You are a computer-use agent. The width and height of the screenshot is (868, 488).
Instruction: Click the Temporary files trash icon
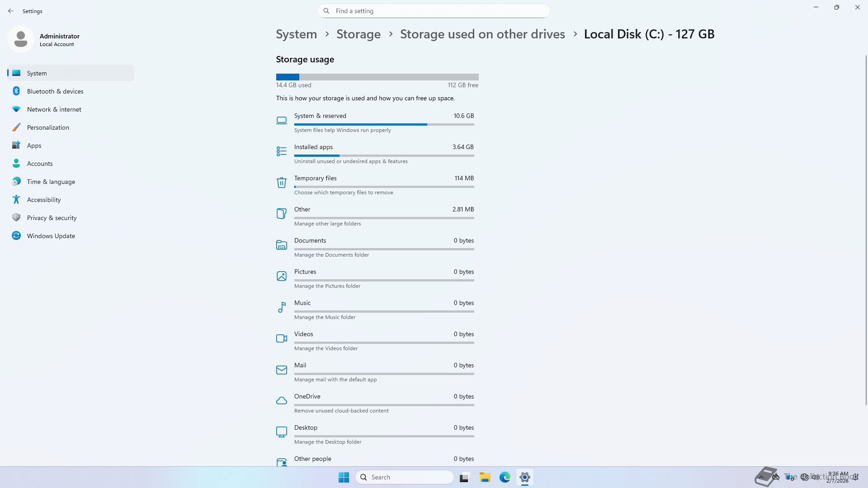click(x=281, y=182)
